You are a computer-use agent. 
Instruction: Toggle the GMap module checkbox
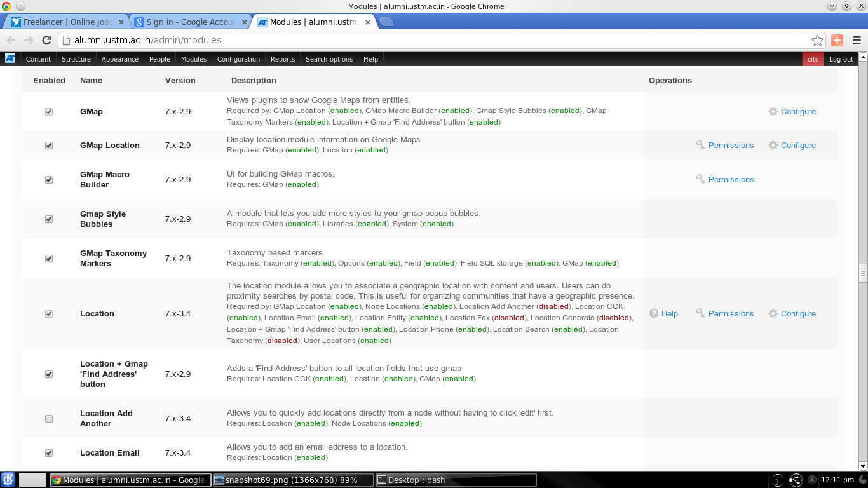(x=49, y=112)
